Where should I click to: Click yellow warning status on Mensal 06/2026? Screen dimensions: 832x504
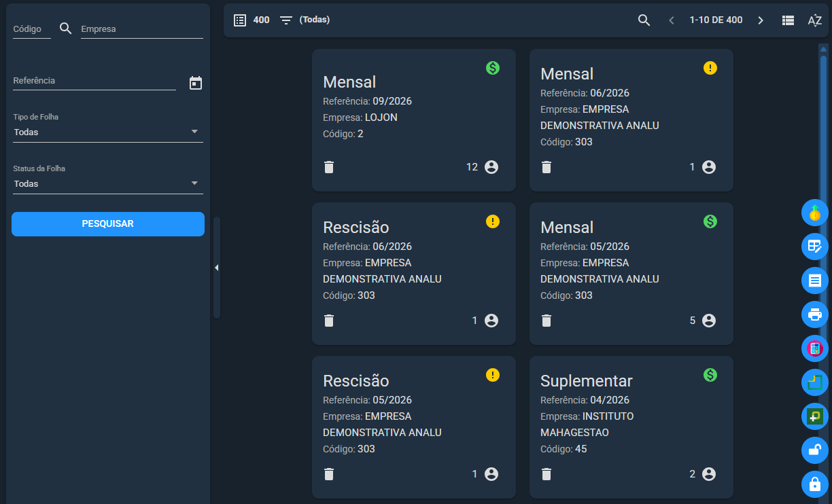click(x=710, y=68)
